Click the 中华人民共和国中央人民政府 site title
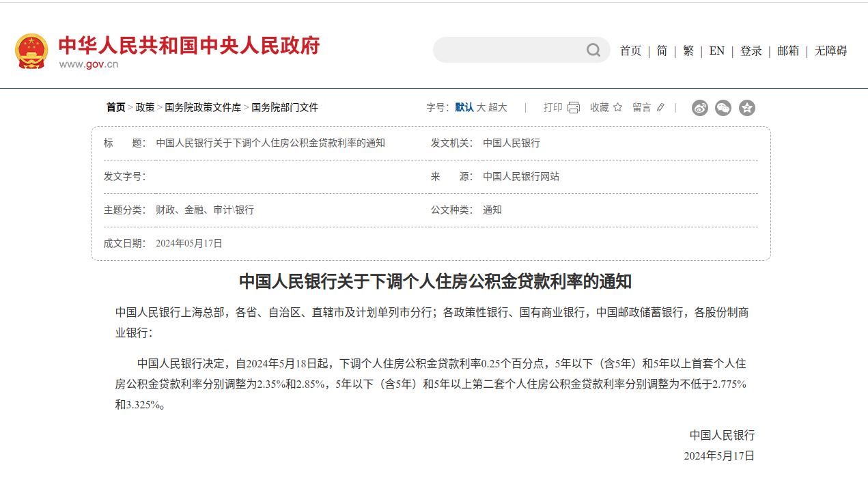 pos(189,46)
